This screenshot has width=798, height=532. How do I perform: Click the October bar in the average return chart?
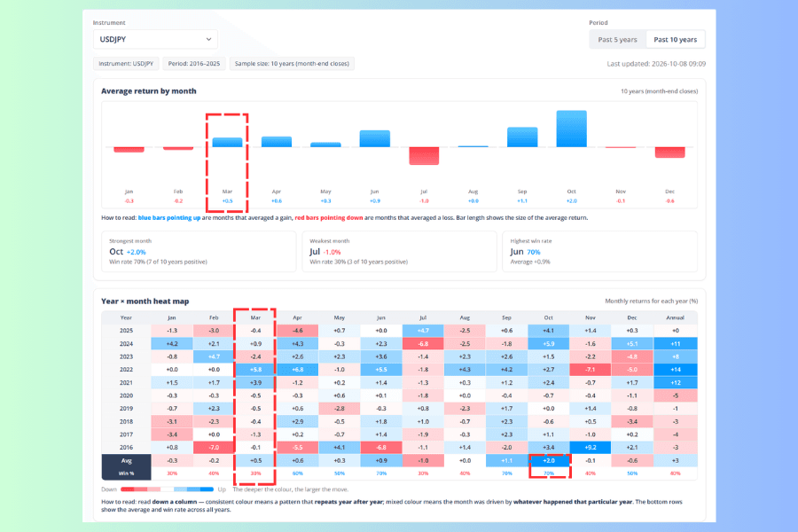point(572,129)
